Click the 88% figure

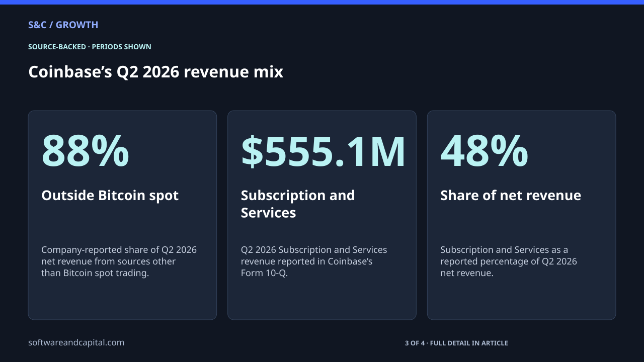pos(85,151)
